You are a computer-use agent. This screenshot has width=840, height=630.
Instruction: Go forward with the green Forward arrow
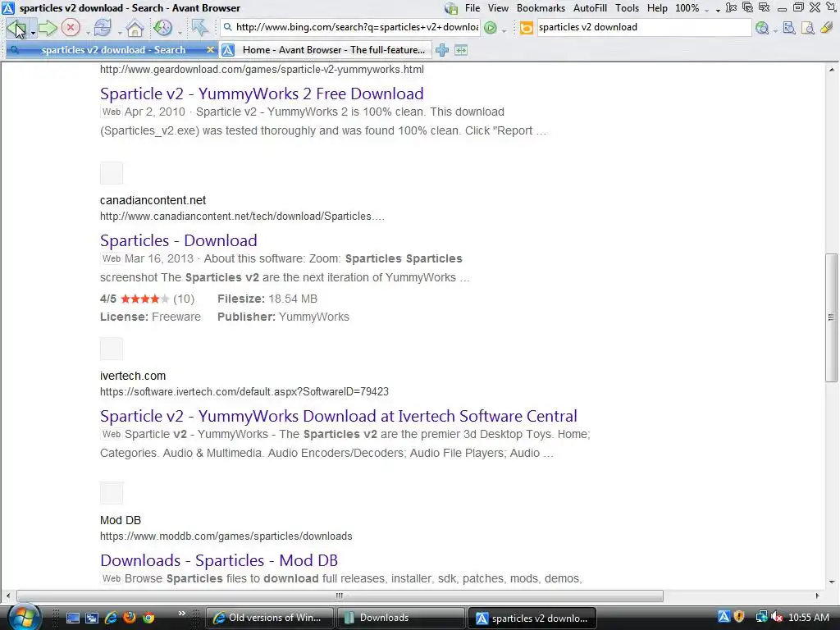pos(48,27)
